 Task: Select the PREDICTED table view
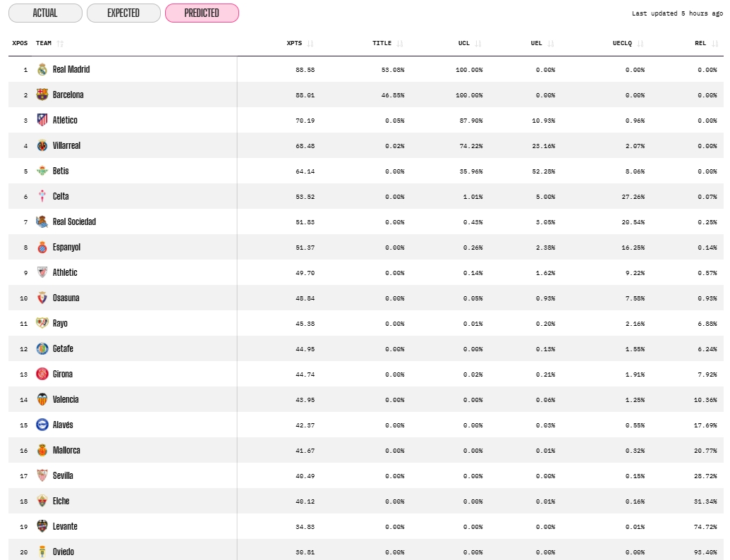pos(202,13)
